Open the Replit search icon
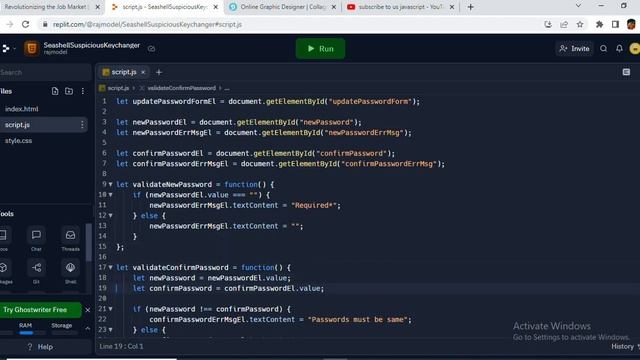 pos(603,49)
